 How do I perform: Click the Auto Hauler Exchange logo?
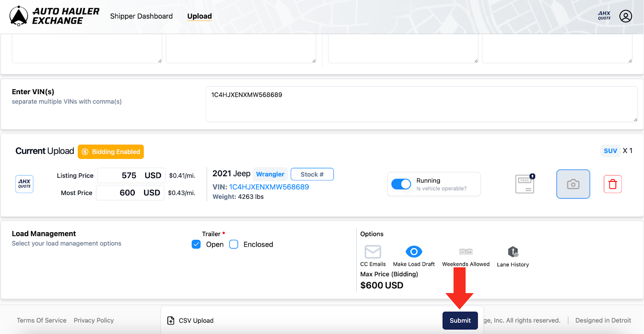pyautogui.click(x=54, y=16)
